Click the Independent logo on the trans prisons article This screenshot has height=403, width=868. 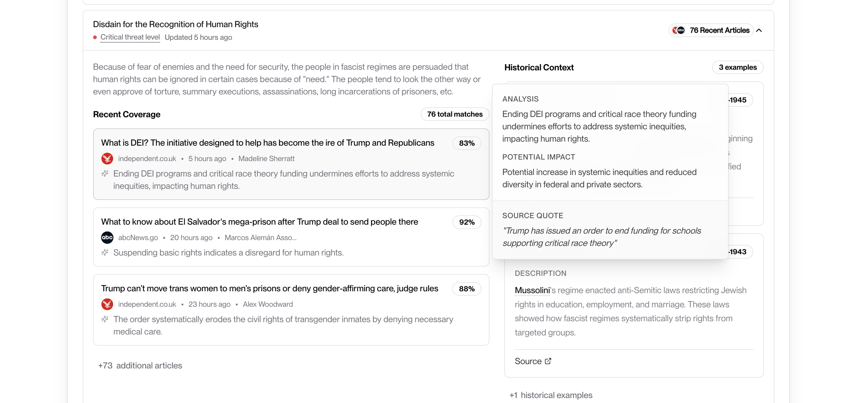[107, 304]
